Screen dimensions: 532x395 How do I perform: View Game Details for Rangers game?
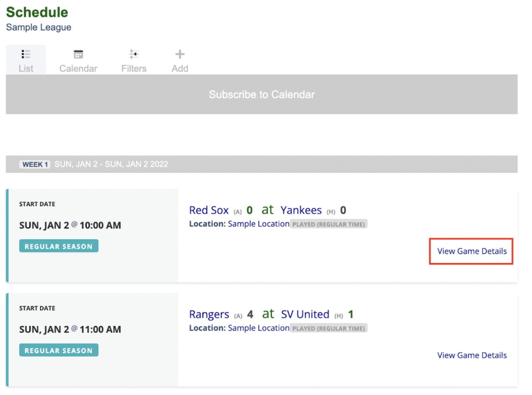[x=472, y=355]
